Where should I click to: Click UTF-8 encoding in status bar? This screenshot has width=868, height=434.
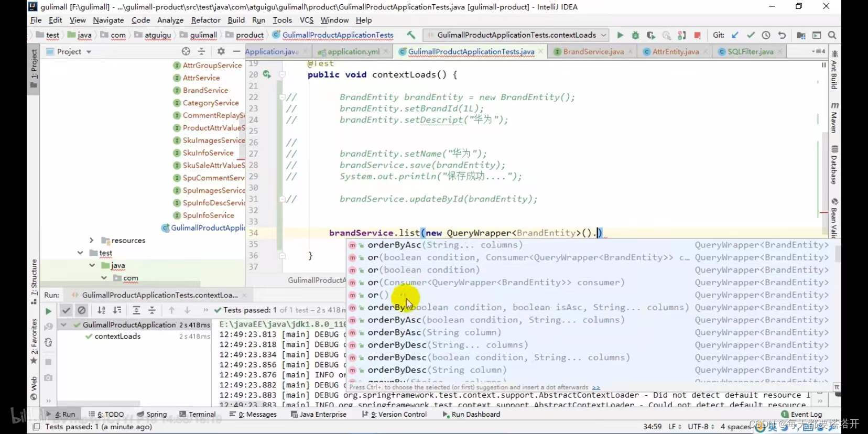700,427
